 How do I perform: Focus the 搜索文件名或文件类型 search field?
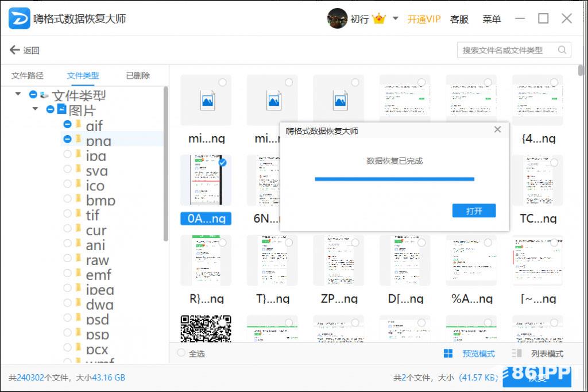pos(514,50)
